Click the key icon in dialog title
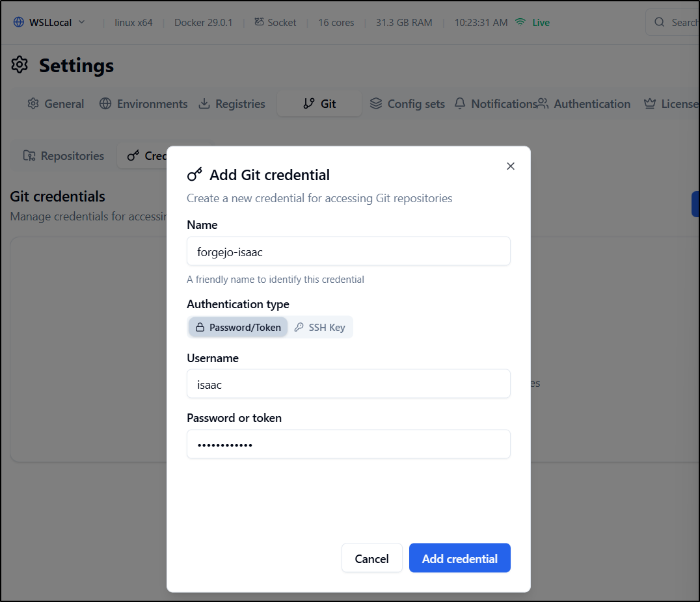This screenshot has height=602, width=700. click(x=195, y=175)
